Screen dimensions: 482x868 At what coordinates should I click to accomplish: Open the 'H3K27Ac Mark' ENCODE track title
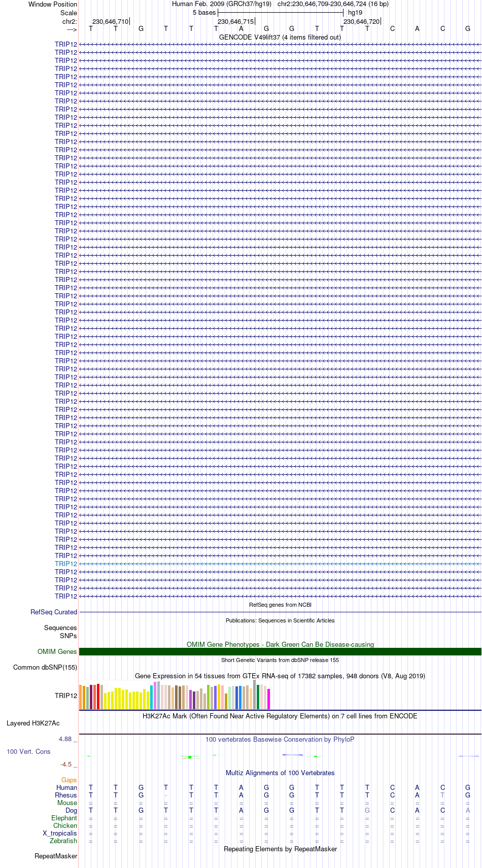[x=280, y=716]
